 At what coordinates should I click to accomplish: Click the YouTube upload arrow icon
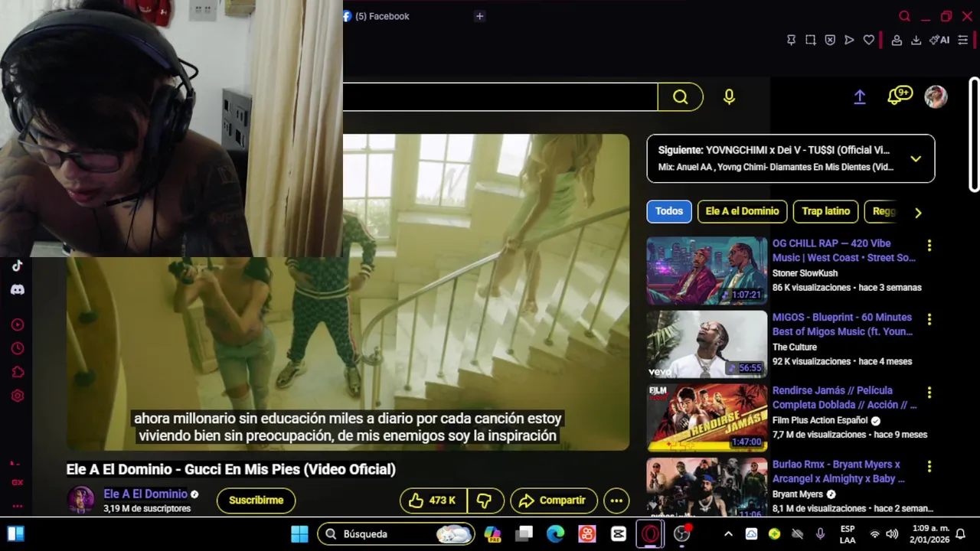point(860,96)
